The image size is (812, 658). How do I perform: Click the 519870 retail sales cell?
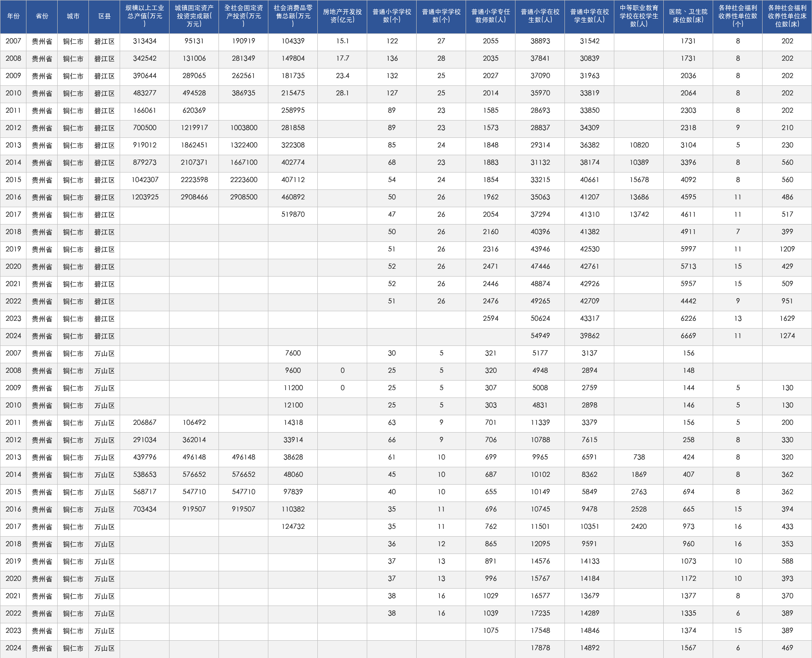293,215
